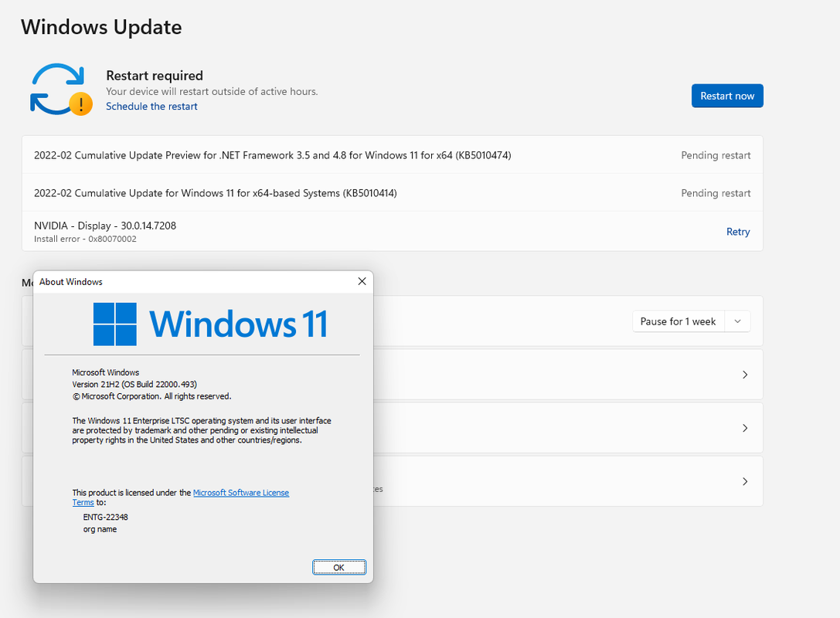Screen dimensions: 840x618
Task: Click Pending restart status for KB5010414
Action: 716,193
